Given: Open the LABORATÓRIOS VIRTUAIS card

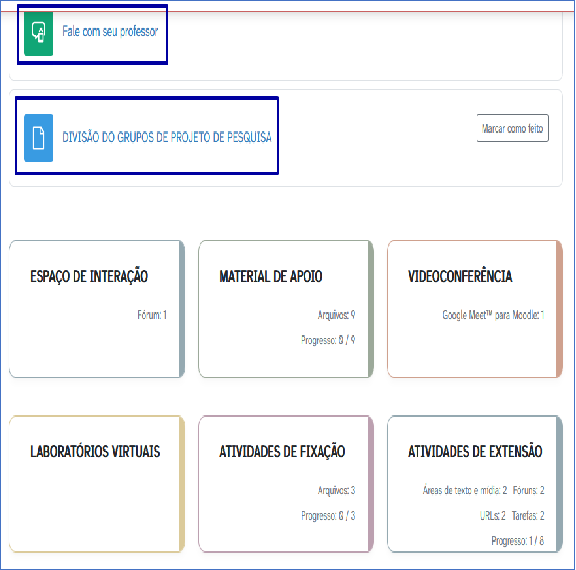Looking at the screenshot, I should point(97,484).
